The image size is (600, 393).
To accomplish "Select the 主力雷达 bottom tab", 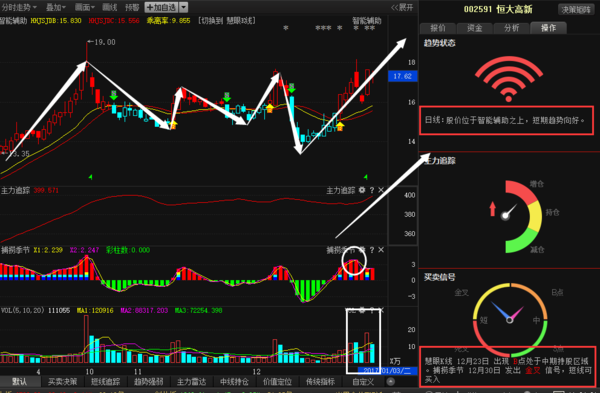I will point(191,382).
